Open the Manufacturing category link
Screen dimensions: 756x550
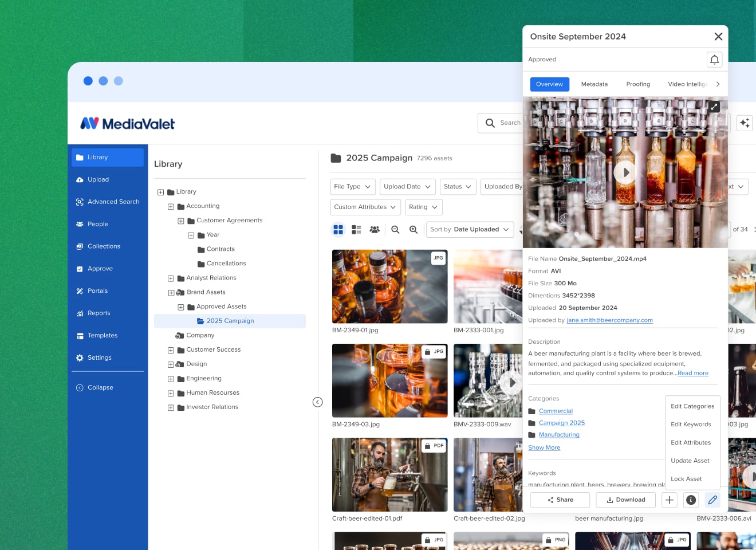coord(559,435)
